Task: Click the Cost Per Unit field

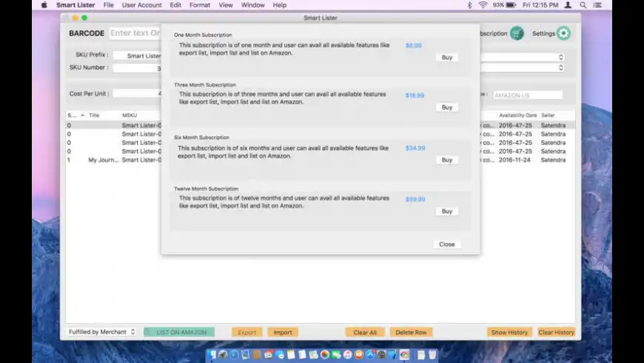Action: [137, 94]
